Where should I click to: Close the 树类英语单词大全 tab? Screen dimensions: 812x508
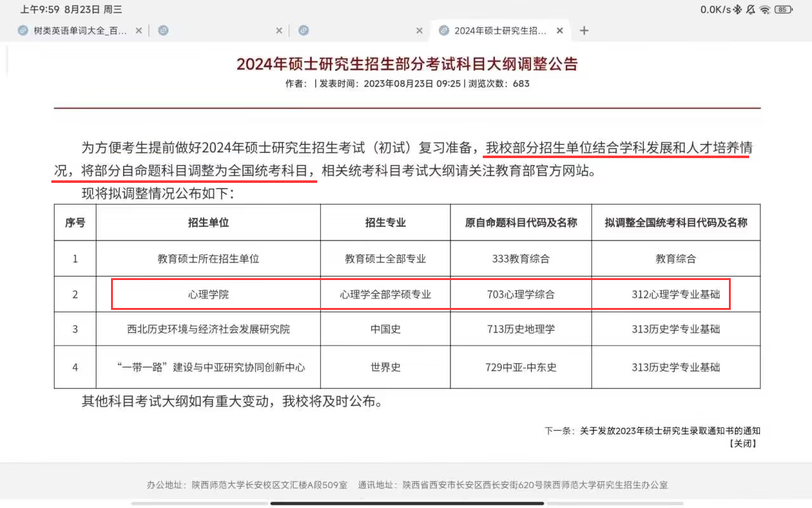(x=139, y=30)
